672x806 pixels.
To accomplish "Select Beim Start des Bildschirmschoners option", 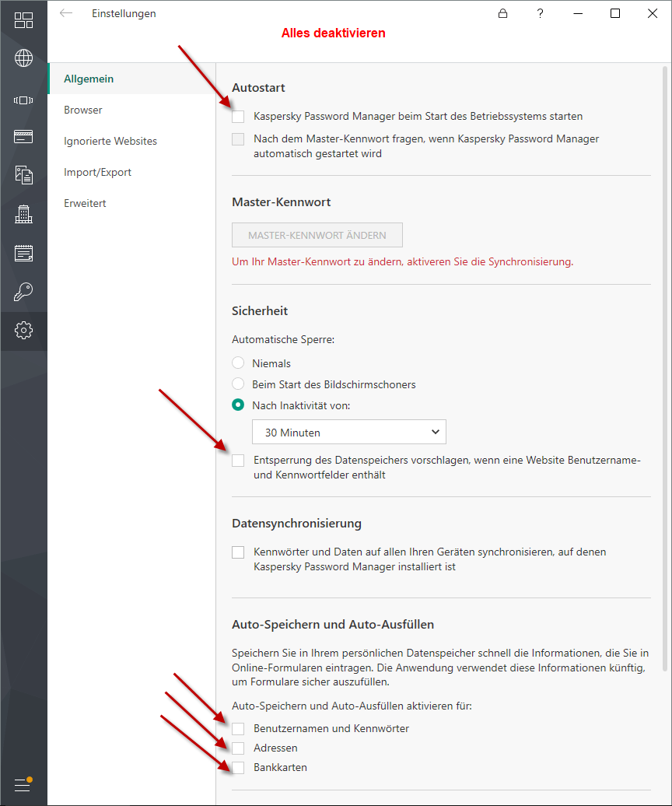I will pos(238,384).
